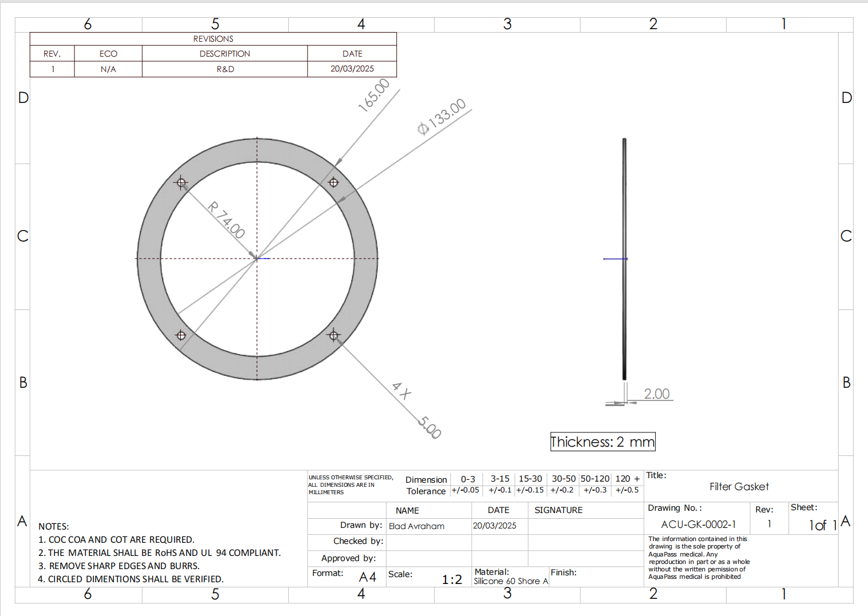This screenshot has width=868, height=616.
Task: Select the 'Silicone 60 Shore A' material field
Action: click(511, 581)
